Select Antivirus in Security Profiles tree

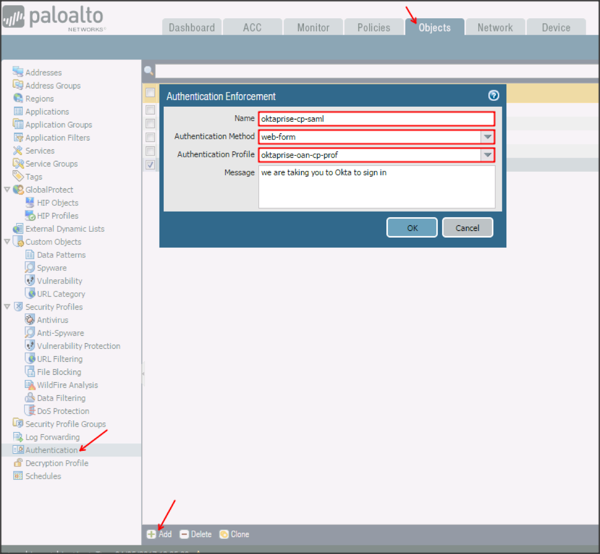(30, 320)
